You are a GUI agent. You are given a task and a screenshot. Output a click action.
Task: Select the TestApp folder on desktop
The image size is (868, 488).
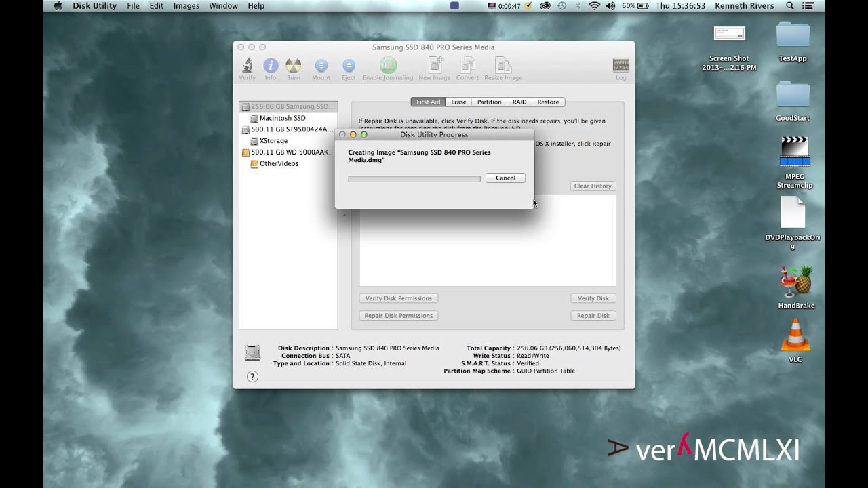tap(792, 42)
